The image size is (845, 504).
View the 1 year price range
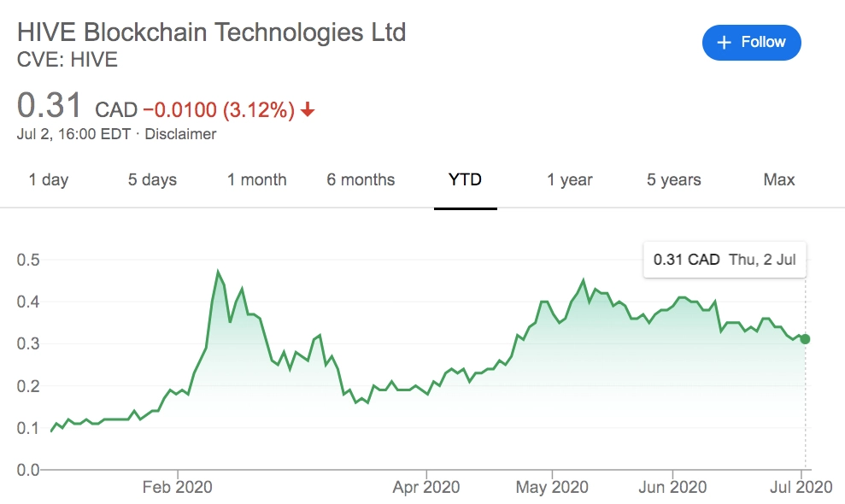click(570, 179)
